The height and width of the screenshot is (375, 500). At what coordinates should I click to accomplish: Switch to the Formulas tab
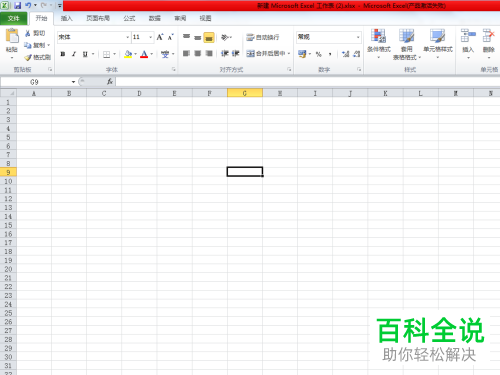pyautogui.click(x=129, y=18)
